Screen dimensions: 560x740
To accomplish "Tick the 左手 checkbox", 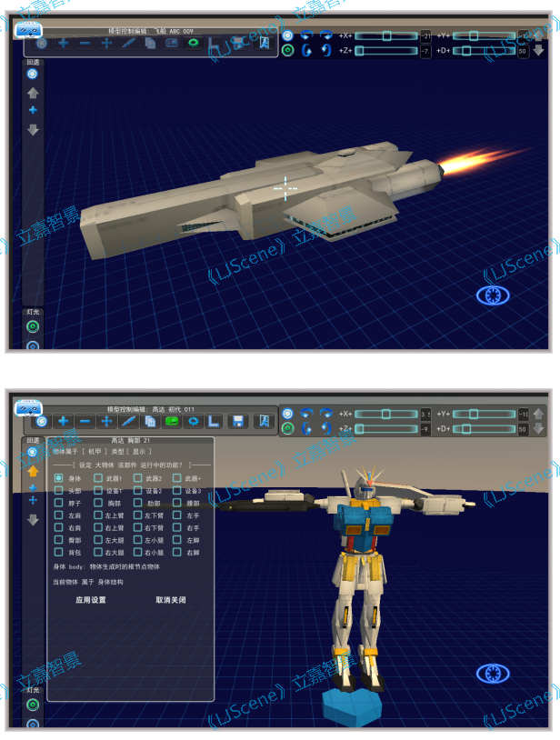I will pos(176,515).
